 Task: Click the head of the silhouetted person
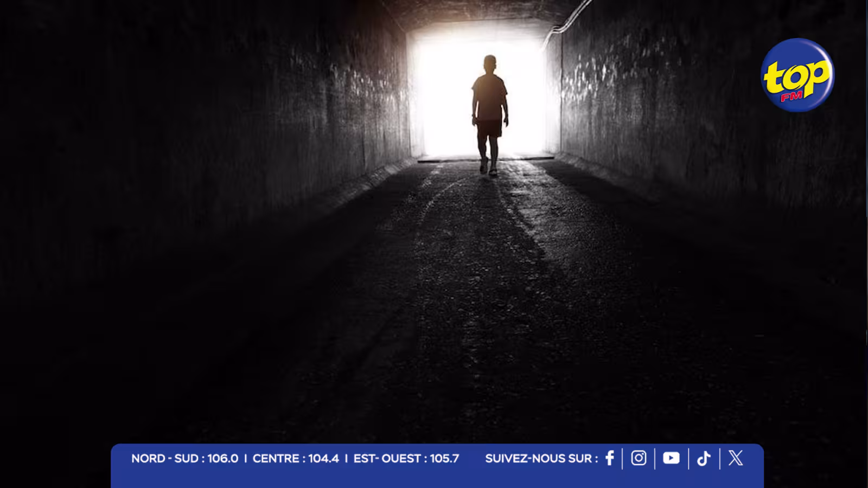point(490,63)
